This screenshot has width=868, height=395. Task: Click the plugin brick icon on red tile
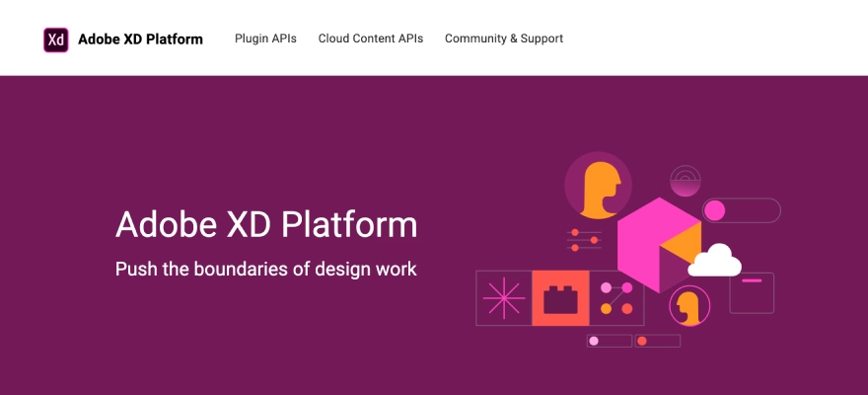[560, 298]
